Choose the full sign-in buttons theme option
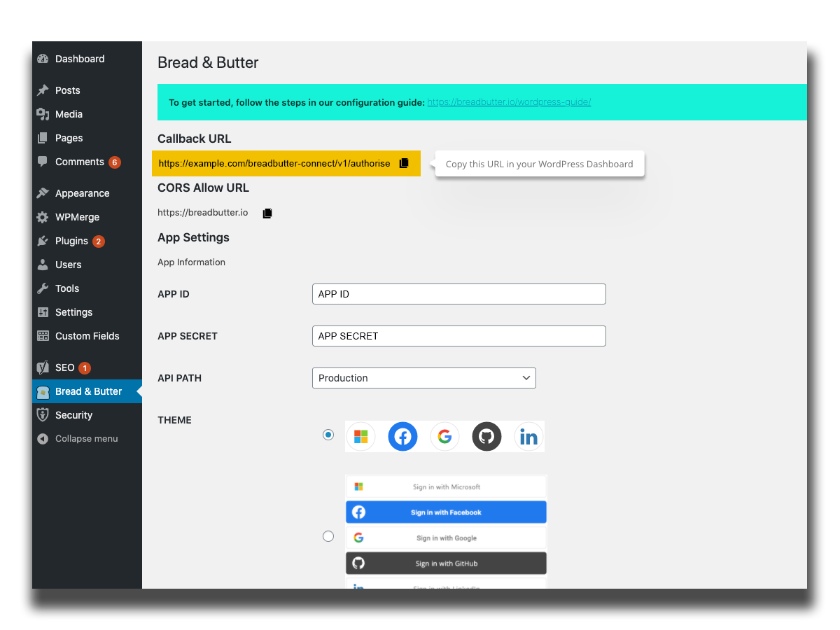This screenshot has width=840, height=630. click(x=328, y=535)
